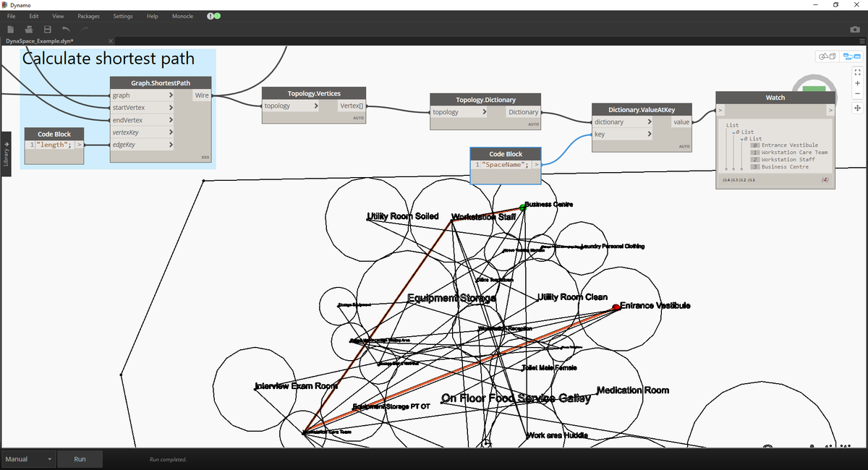Save the graph with Save icon
Viewport: 868px width, 470px height.
pos(48,29)
